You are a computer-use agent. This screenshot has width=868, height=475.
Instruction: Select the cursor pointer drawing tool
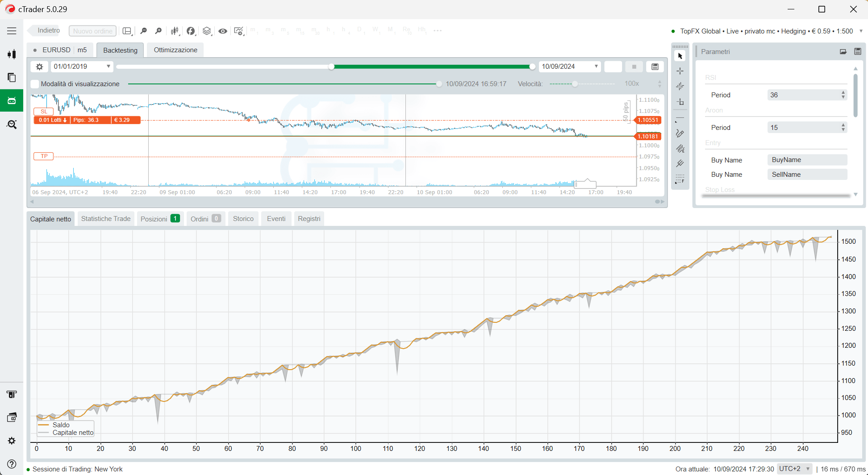pyautogui.click(x=680, y=56)
